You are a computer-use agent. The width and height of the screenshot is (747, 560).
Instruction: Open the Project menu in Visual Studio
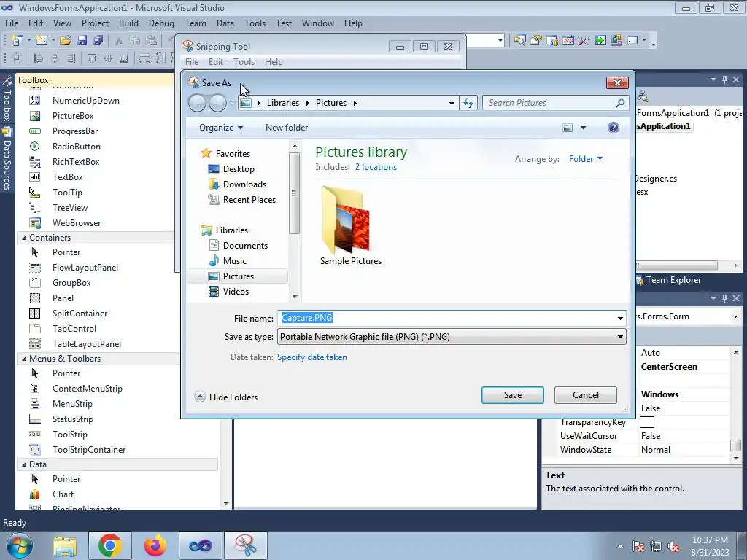point(95,23)
